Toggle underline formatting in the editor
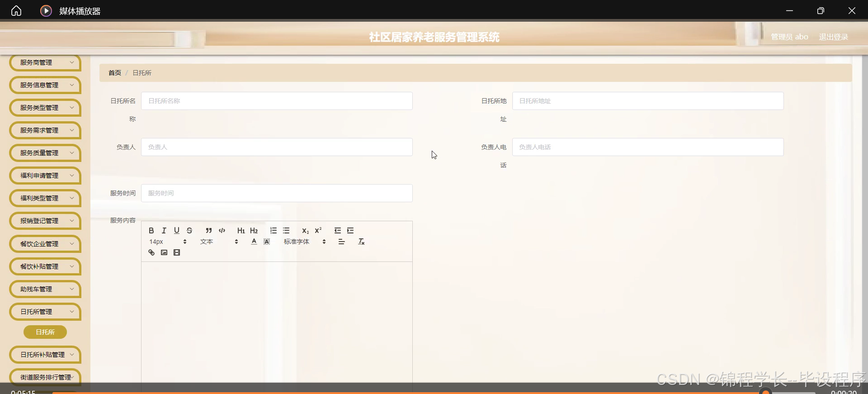This screenshot has height=394, width=868. (x=177, y=231)
